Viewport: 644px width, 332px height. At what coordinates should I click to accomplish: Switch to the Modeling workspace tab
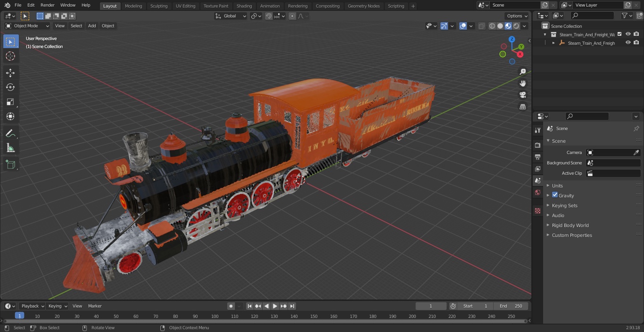[133, 6]
